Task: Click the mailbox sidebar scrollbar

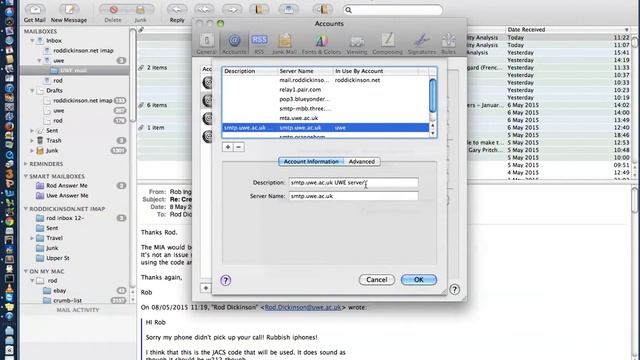Action: (x=133, y=76)
